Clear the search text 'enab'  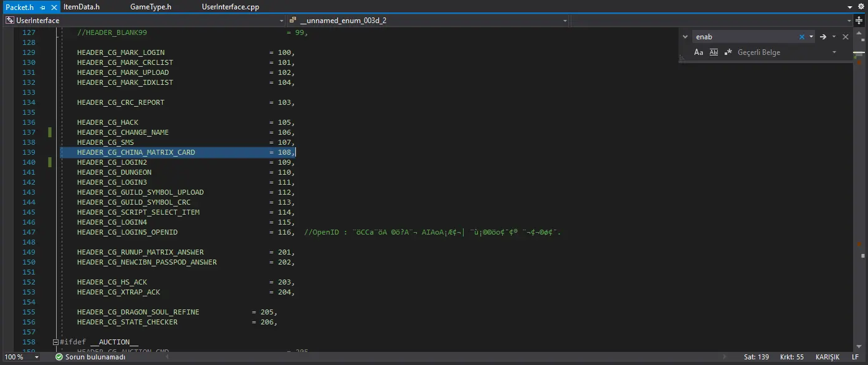click(x=802, y=37)
